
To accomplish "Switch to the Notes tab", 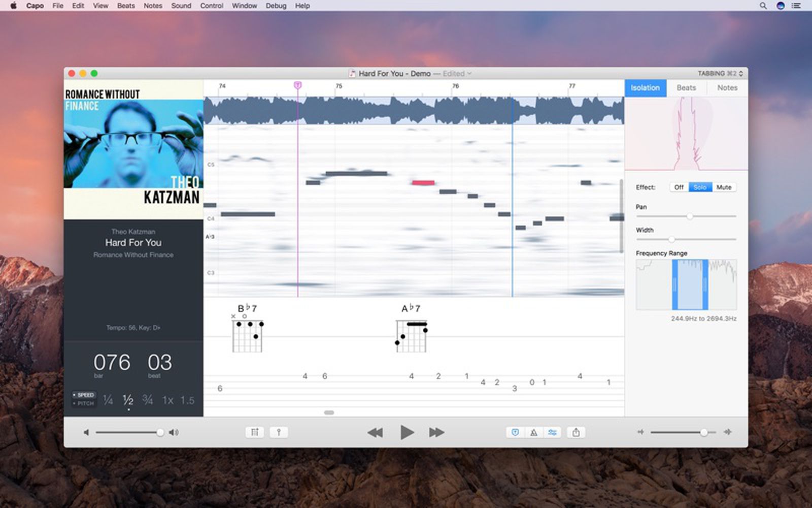I will (x=727, y=87).
